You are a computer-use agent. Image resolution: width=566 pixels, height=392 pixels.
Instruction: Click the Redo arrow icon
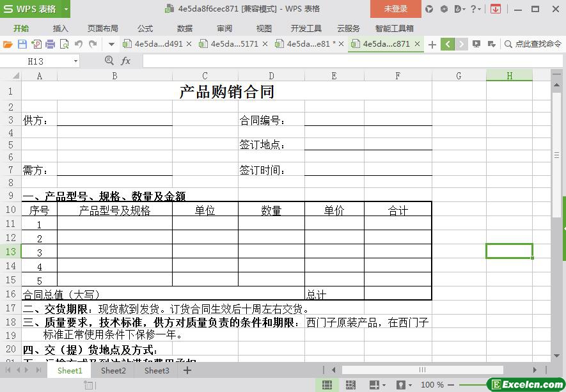93,44
